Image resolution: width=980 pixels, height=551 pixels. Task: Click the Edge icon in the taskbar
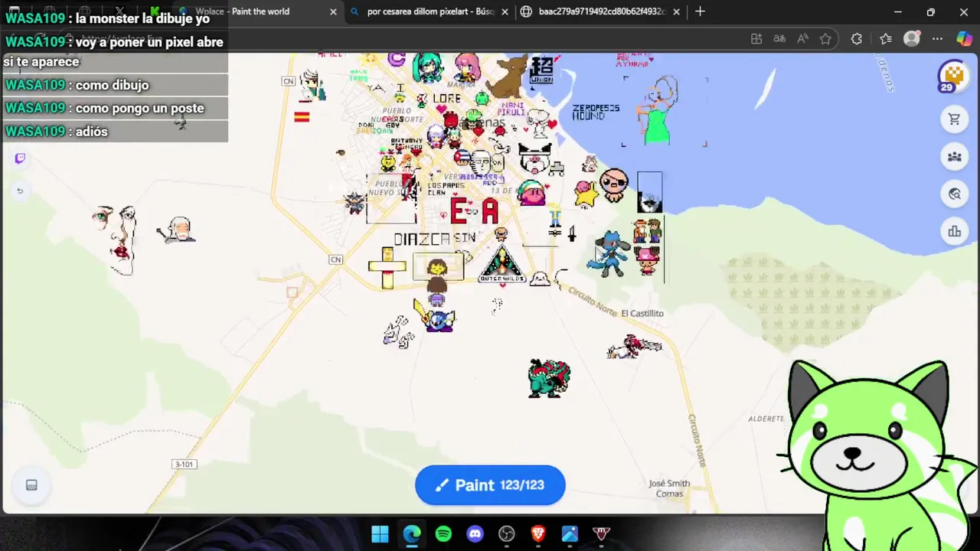pyautogui.click(x=412, y=534)
